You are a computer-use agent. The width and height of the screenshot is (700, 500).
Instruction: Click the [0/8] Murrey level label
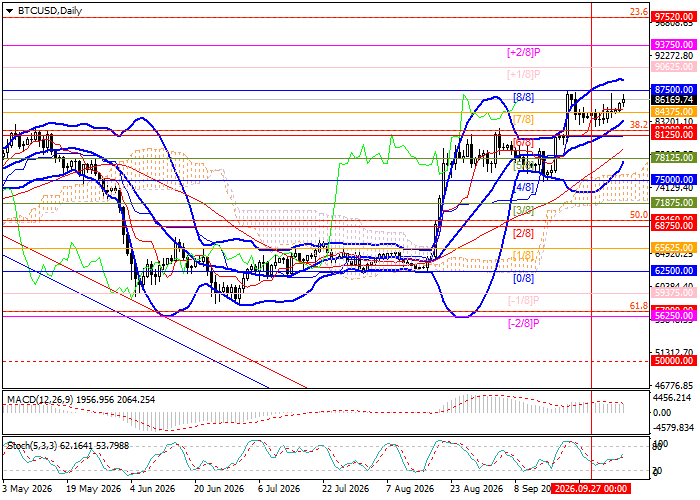523,278
